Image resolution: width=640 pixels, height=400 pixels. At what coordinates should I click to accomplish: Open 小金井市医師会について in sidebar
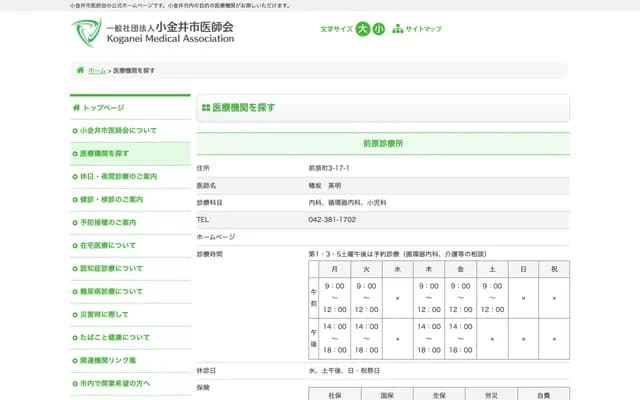[118, 130]
